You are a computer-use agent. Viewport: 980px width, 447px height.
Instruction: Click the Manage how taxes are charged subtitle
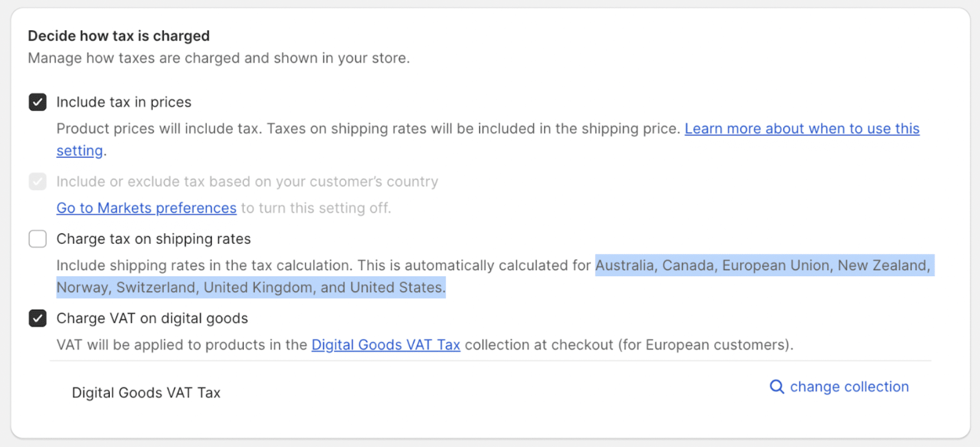219,58
